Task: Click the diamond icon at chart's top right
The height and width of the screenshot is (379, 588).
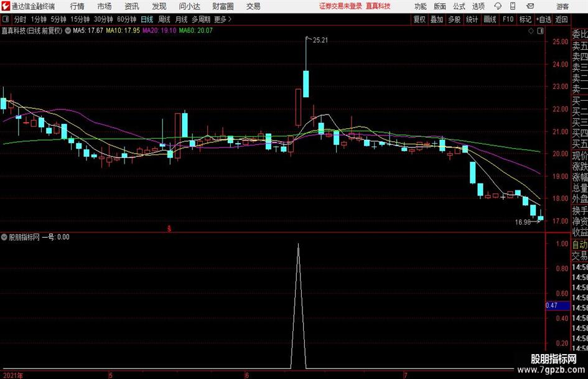Action: pyautogui.click(x=531, y=31)
